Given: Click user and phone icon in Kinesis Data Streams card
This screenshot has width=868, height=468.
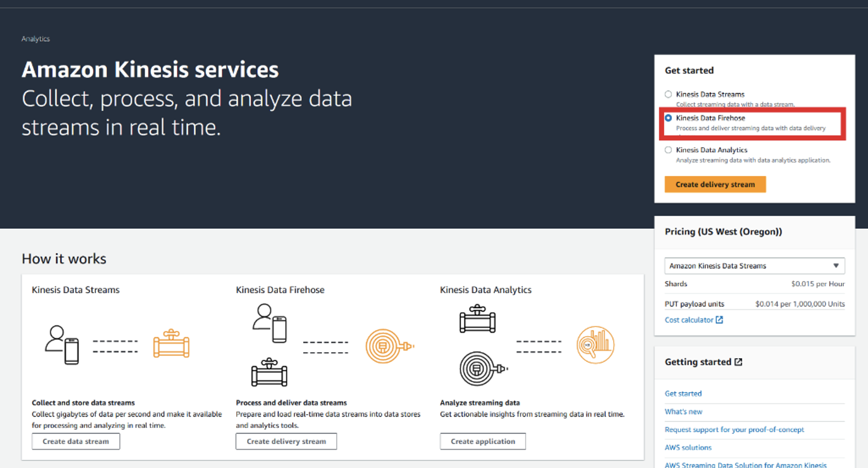Looking at the screenshot, I should pyautogui.click(x=62, y=344).
